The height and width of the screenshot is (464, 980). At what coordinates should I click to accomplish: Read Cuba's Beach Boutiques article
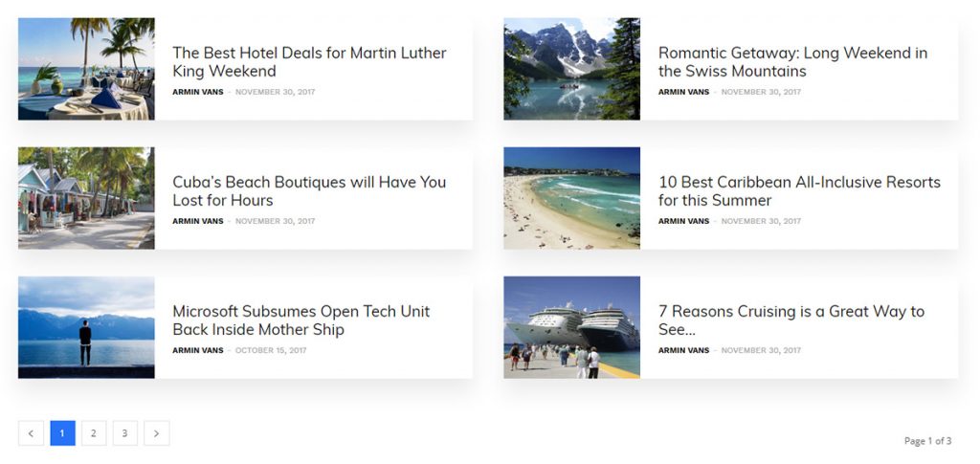[309, 191]
